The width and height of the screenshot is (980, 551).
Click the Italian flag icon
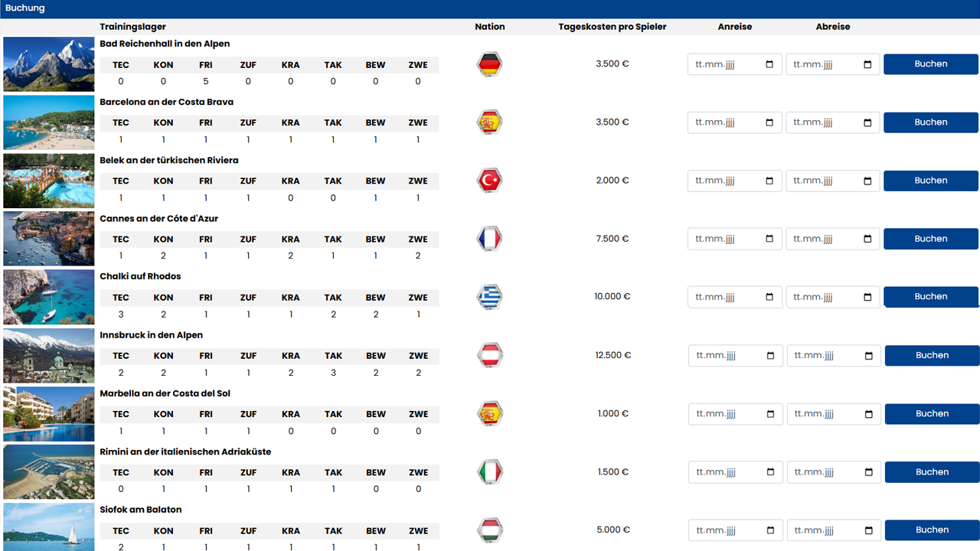pyautogui.click(x=489, y=472)
